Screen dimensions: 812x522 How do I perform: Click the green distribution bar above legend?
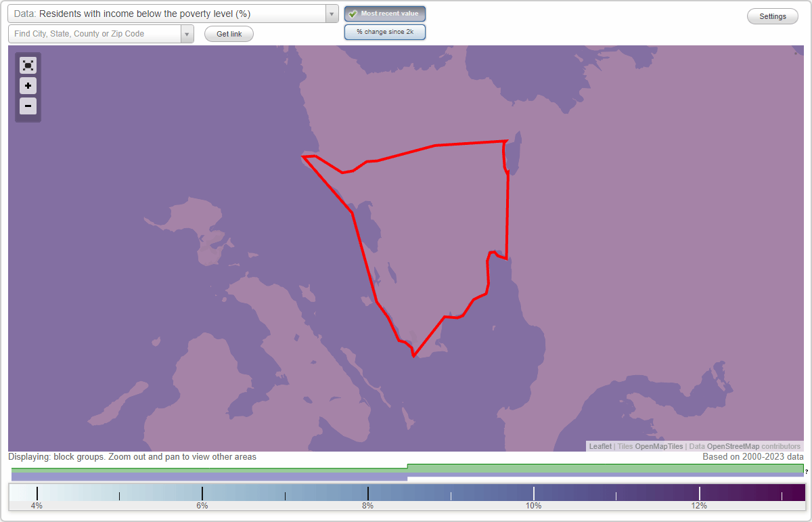(606, 468)
